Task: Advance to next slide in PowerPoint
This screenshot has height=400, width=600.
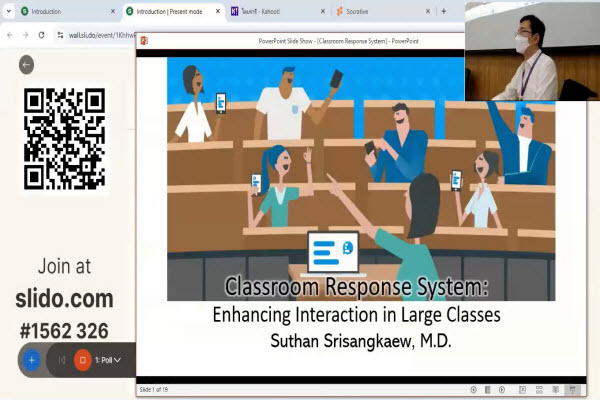Action: pyautogui.click(x=502, y=390)
